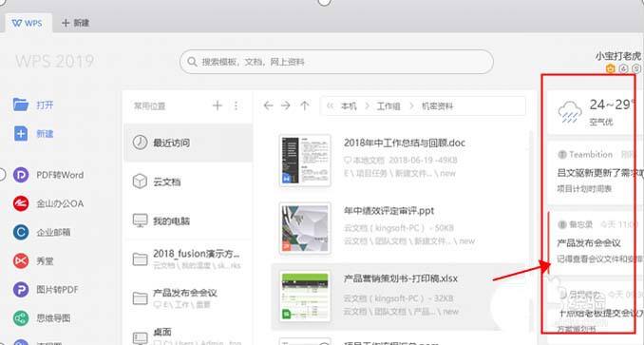Go up one folder level arrow
The image size is (644, 345).
(304, 105)
